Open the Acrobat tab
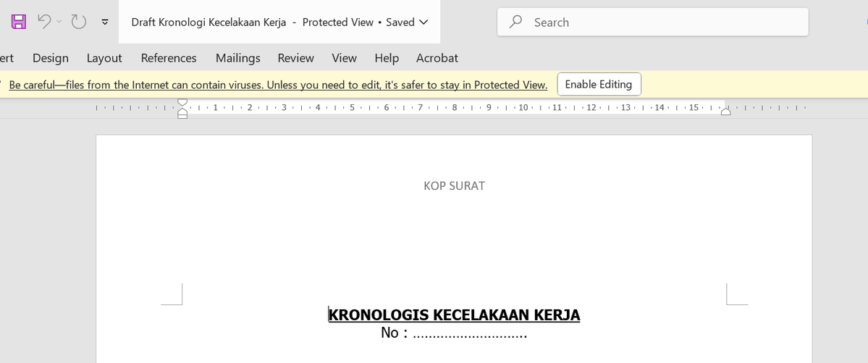This screenshot has width=868, height=363. [x=437, y=58]
